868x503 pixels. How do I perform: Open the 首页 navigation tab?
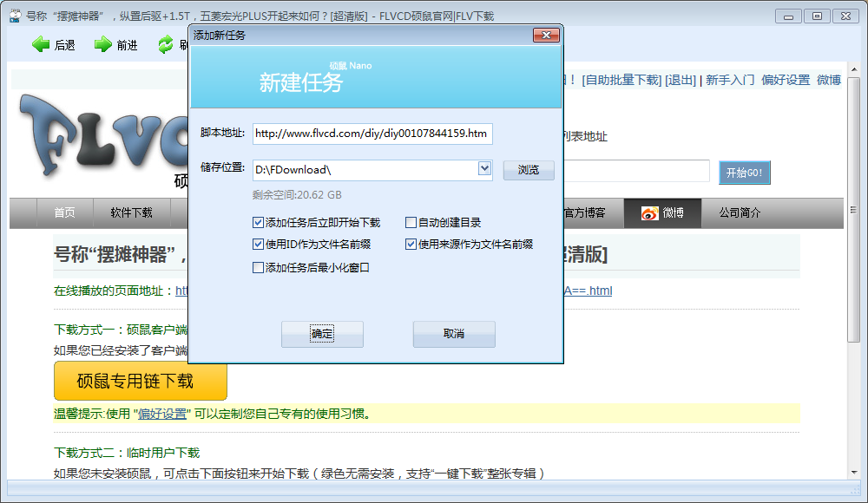(x=65, y=212)
